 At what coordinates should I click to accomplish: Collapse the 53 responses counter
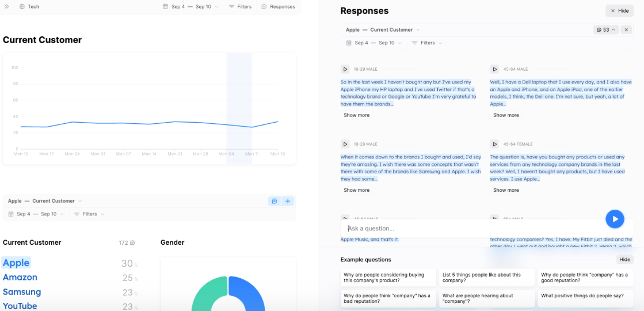click(x=606, y=30)
